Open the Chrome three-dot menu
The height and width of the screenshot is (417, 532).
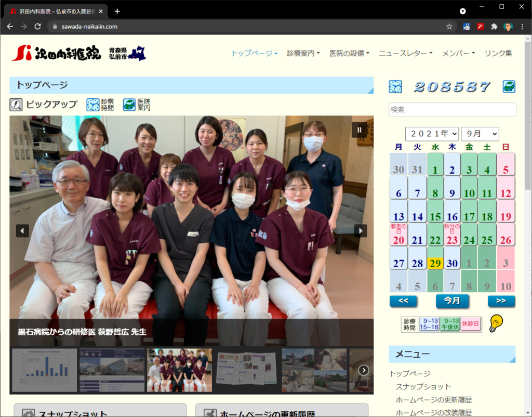click(522, 27)
